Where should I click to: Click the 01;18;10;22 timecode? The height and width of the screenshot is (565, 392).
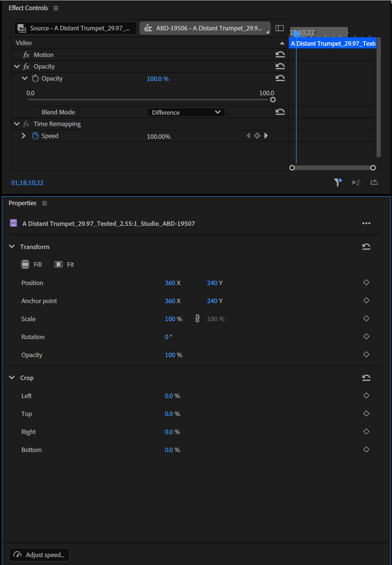coord(27,183)
